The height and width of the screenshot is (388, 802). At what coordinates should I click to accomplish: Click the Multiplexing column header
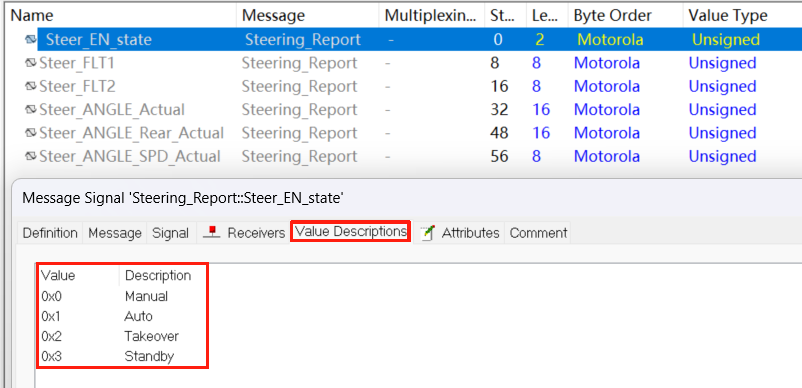pyautogui.click(x=432, y=15)
